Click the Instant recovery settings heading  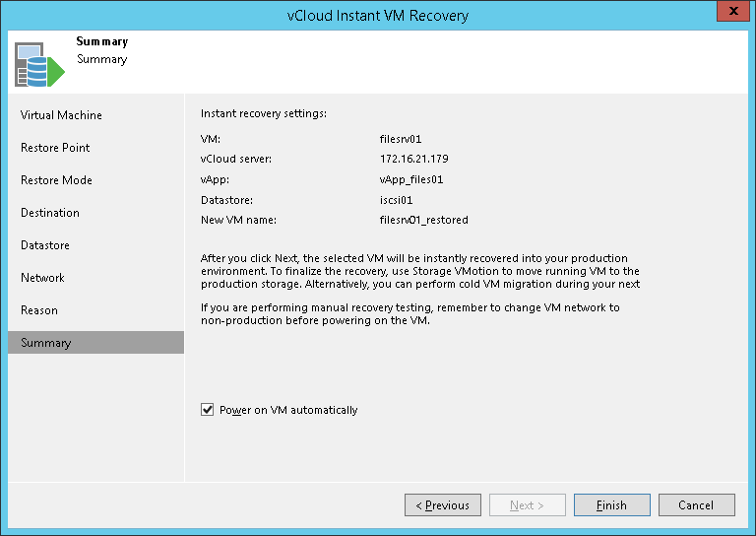pos(264,113)
